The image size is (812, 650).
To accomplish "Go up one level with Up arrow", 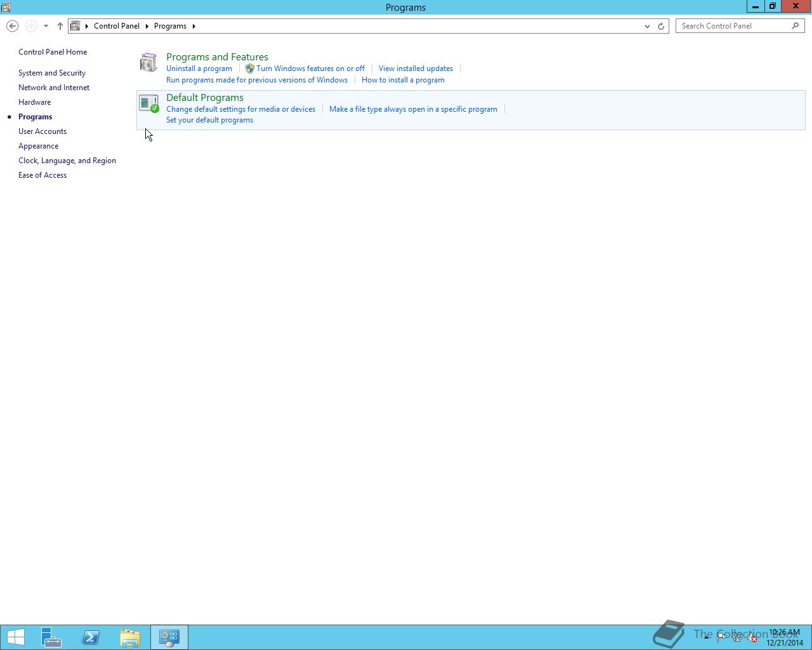I will [60, 26].
